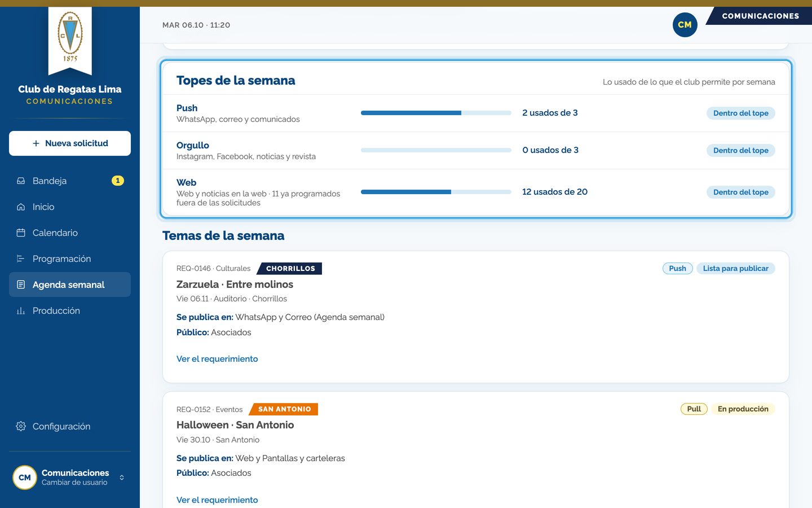The width and height of the screenshot is (812, 508).
Task: Click the Zarzuela · Entre molinos title
Action: pos(235,284)
